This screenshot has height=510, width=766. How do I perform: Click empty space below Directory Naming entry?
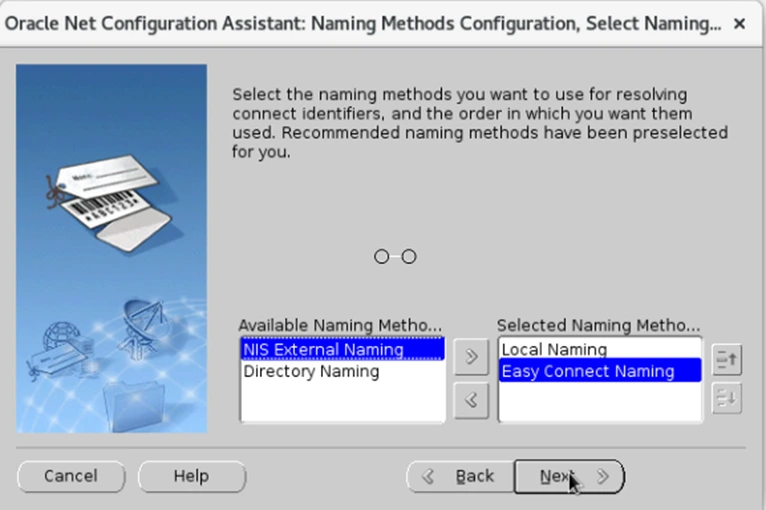point(340,402)
